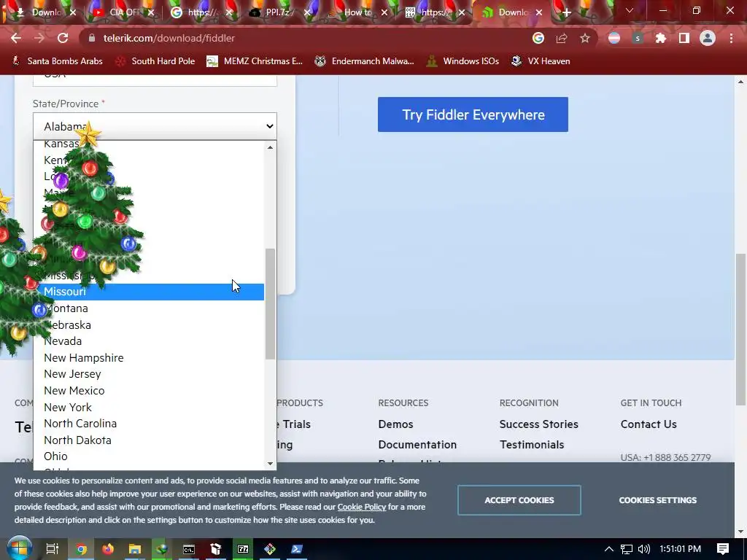Image resolution: width=747 pixels, height=560 pixels.
Task: Bookmark this page with the star
Action: [585, 38]
